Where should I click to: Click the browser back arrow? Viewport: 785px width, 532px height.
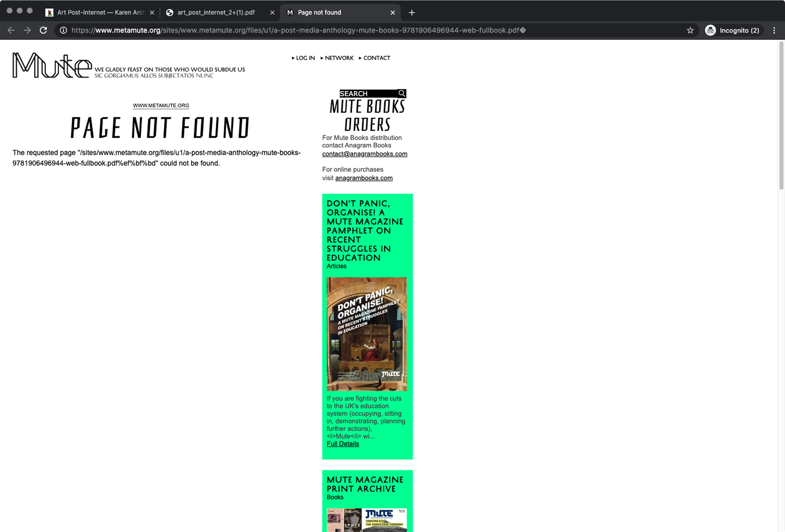click(x=11, y=30)
